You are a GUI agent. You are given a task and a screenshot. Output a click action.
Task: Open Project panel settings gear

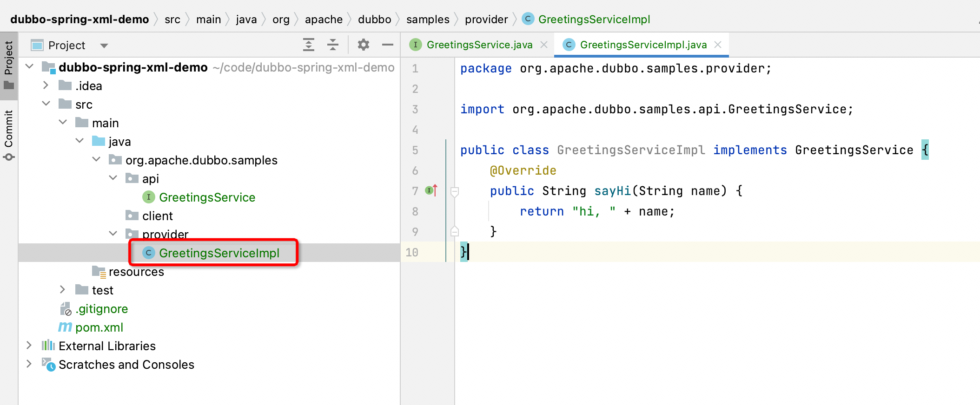[x=363, y=45]
